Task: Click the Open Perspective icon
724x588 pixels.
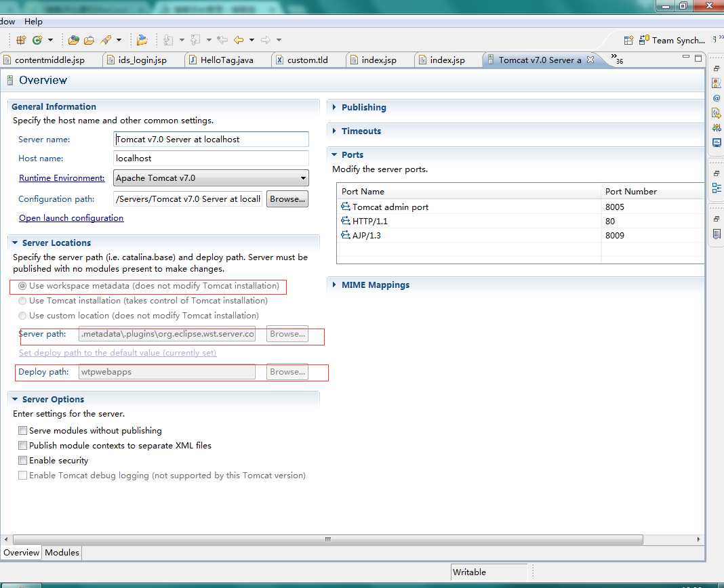Action: pyautogui.click(x=628, y=40)
